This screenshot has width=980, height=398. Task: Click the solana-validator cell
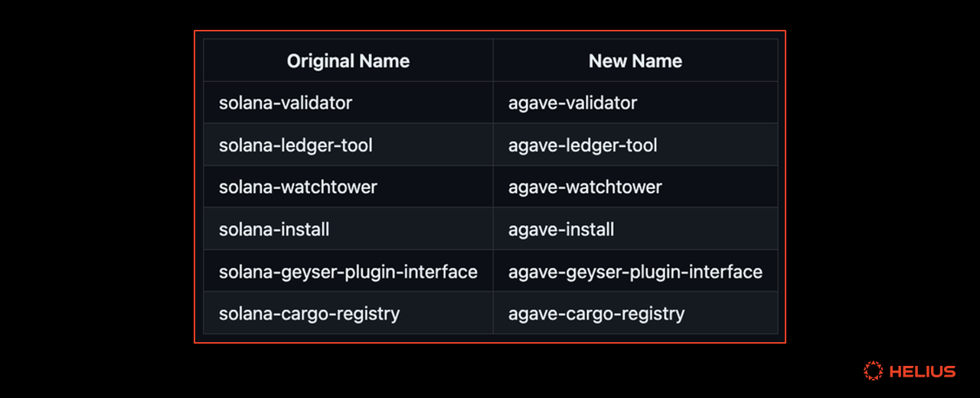(348, 103)
